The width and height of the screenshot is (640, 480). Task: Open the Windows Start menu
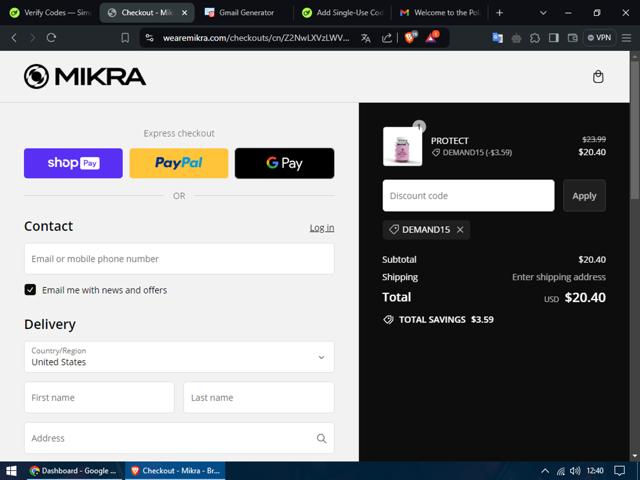point(11,471)
